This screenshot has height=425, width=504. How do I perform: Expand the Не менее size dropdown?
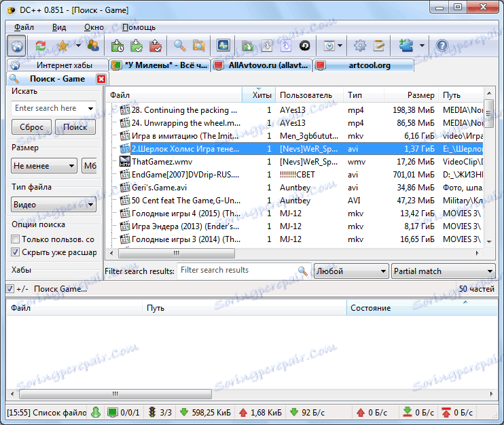point(44,166)
